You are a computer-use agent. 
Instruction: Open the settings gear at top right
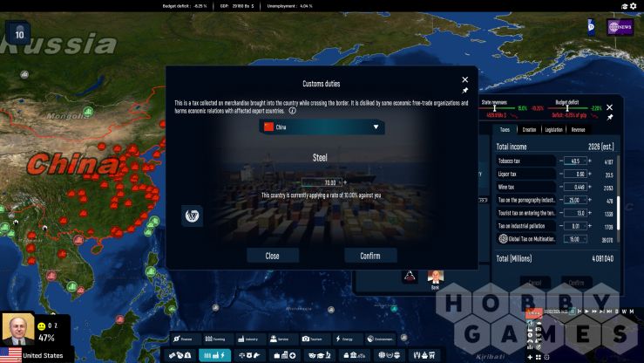(x=634, y=6)
